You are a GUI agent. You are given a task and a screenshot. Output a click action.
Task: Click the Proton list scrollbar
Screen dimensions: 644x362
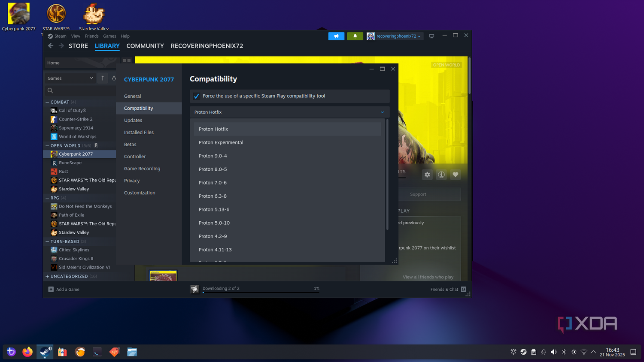tap(387, 174)
